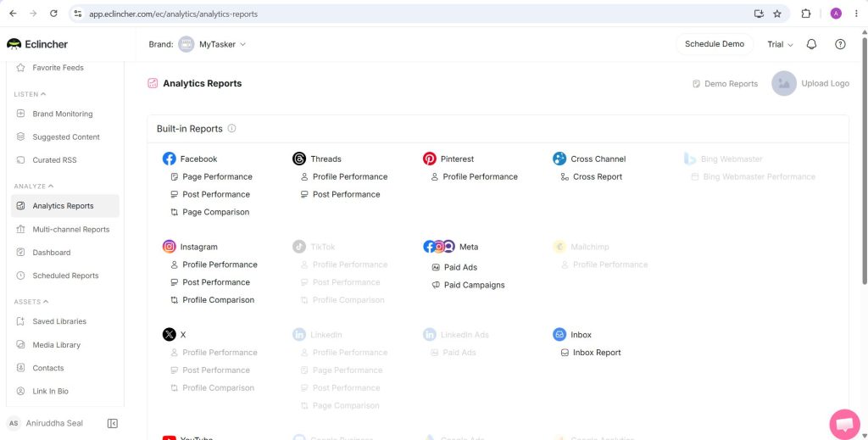Open Chrome three-dot menu
Image resolution: width=868 pixels, height=440 pixels.
[856, 14]
